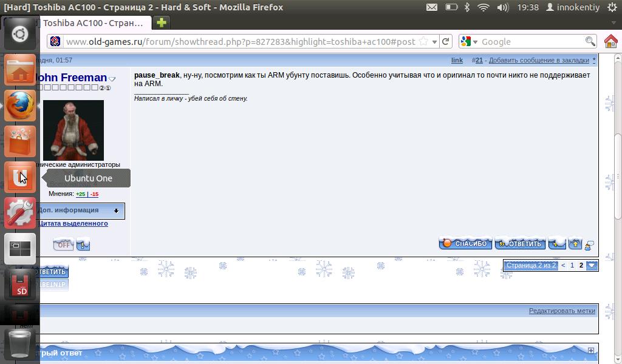Open the Bluetooth indicator
Image resolution: width=622 pixels, height=364 pixels.
point(467,7)
